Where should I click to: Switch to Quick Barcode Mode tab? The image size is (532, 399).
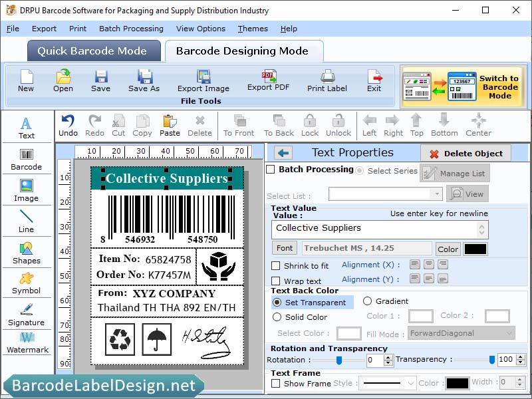point(93,51)
